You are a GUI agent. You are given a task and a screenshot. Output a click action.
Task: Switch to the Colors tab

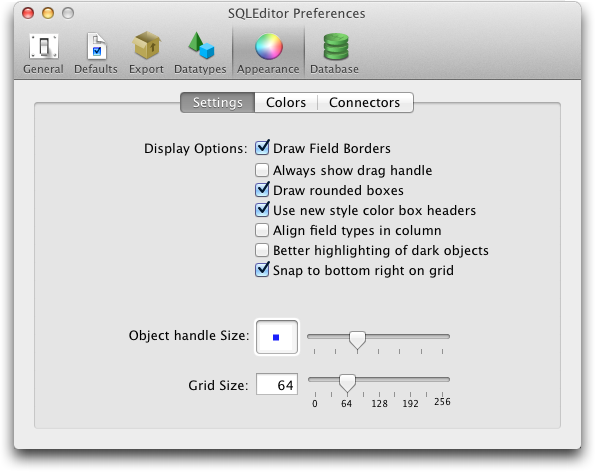286,102
